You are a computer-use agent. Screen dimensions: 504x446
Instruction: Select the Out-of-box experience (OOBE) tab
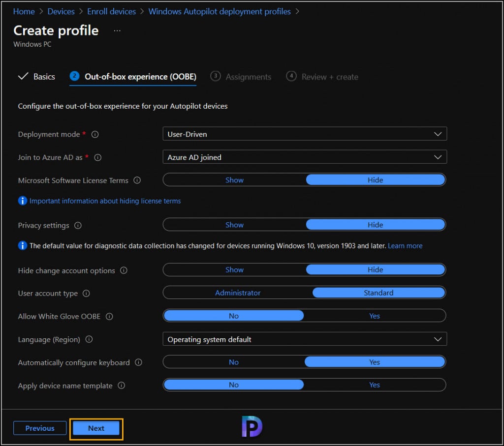click(133, 77)
